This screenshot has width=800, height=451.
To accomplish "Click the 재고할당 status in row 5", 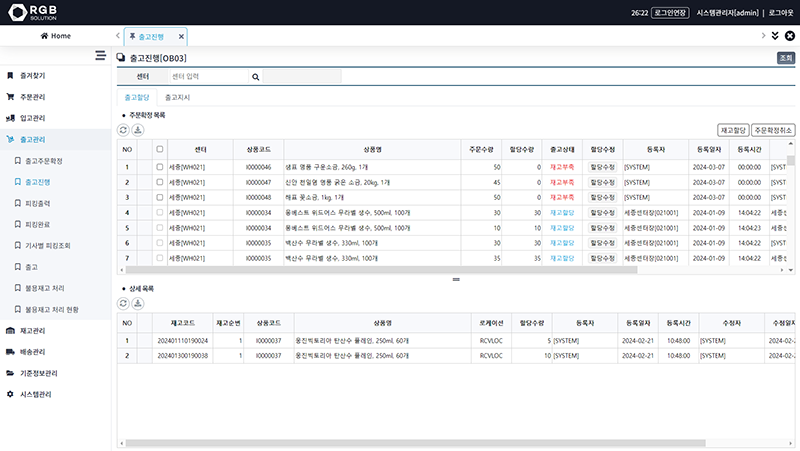I will [x=562, y=228].
